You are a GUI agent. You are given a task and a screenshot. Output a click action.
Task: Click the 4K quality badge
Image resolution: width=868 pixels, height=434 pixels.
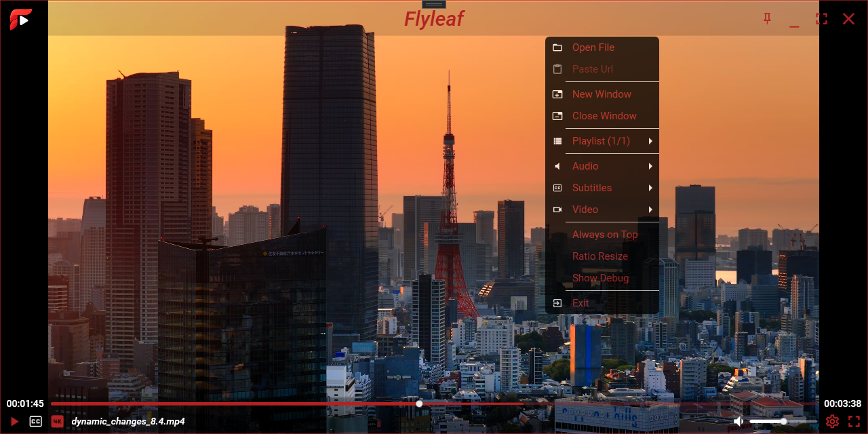(x=58, y=422)
